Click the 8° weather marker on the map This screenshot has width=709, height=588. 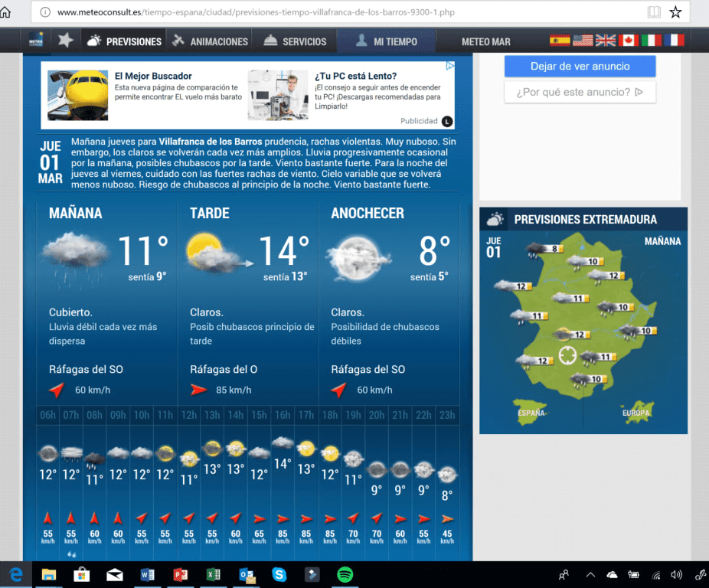544,249
